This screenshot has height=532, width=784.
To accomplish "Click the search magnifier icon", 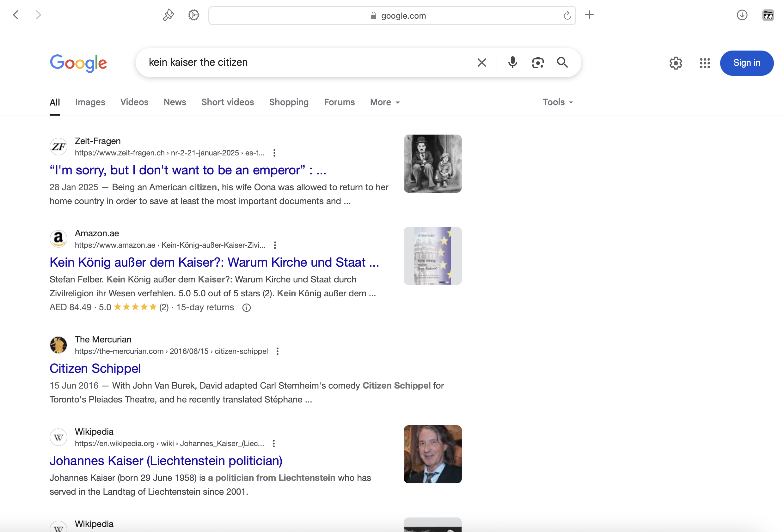I will pos(562,62).
